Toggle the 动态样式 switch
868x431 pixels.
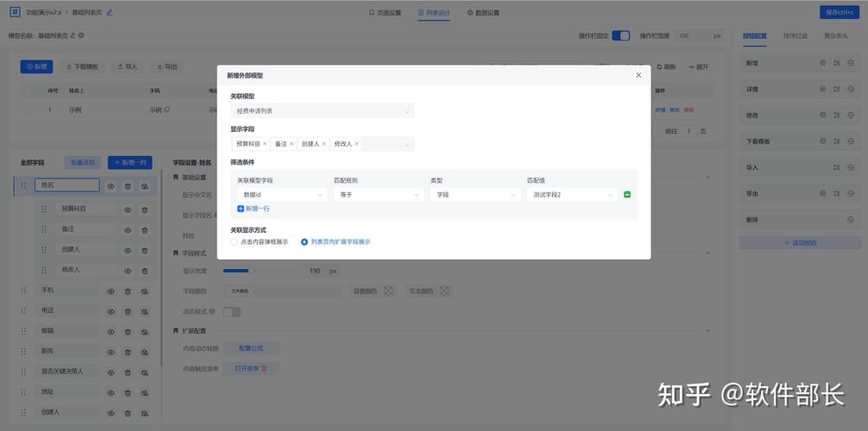pos(232,312)
